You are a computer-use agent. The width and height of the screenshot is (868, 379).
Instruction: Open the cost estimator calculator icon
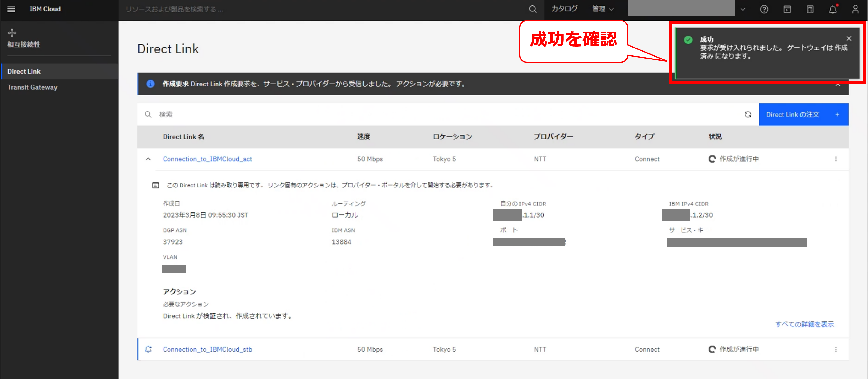point(810,9)
